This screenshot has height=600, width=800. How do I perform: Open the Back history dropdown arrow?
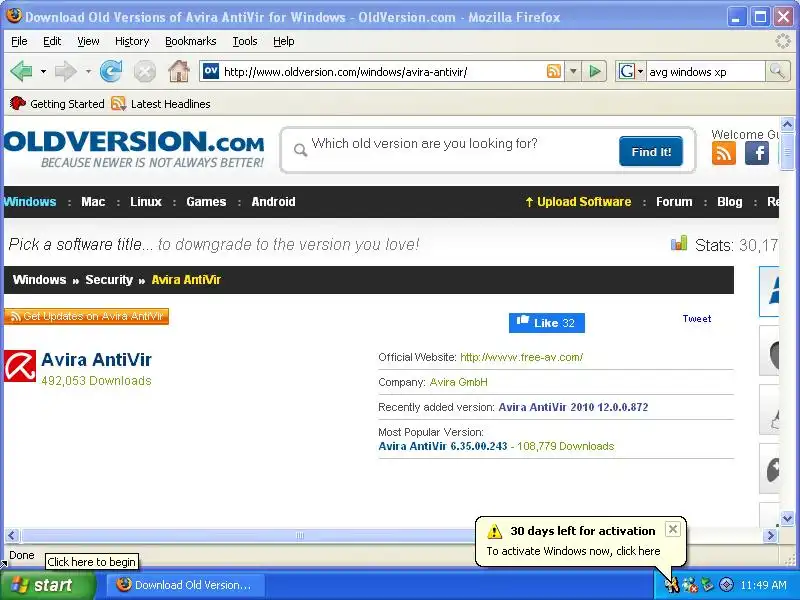pyautogui.click(x=43, y=71)
